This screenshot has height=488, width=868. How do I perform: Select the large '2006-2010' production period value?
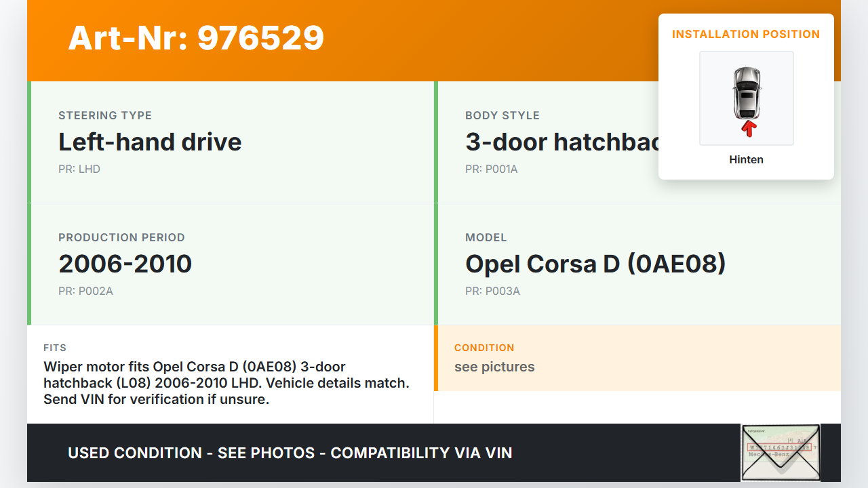coord(125,264)
